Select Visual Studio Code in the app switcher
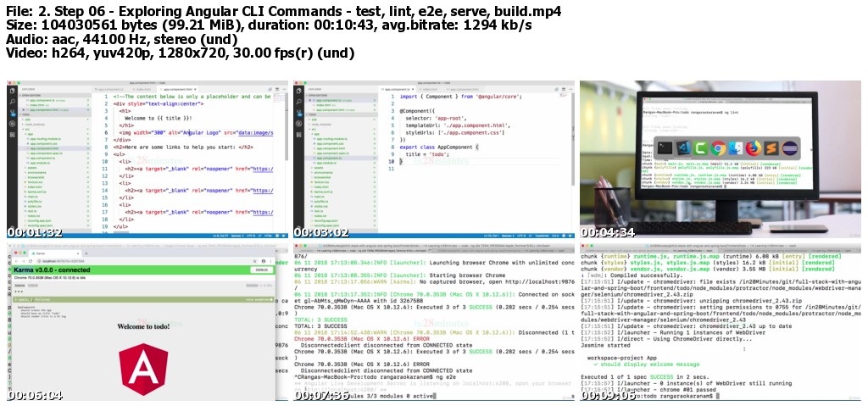868x406 pixels. point(682,147)
